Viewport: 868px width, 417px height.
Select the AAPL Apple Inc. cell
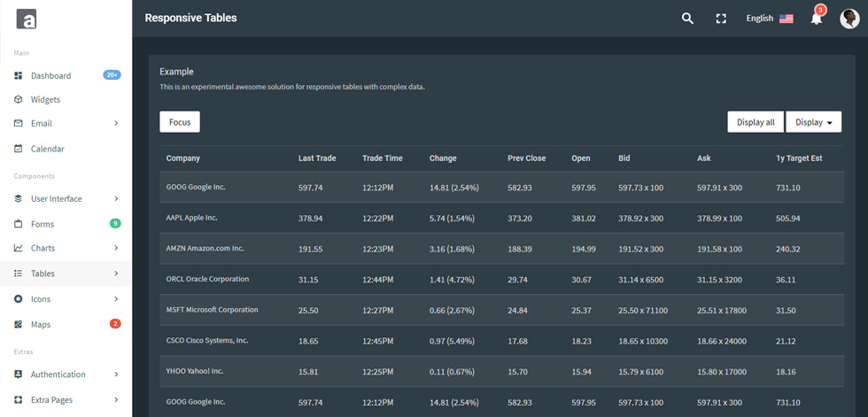[x=191, y=218]
